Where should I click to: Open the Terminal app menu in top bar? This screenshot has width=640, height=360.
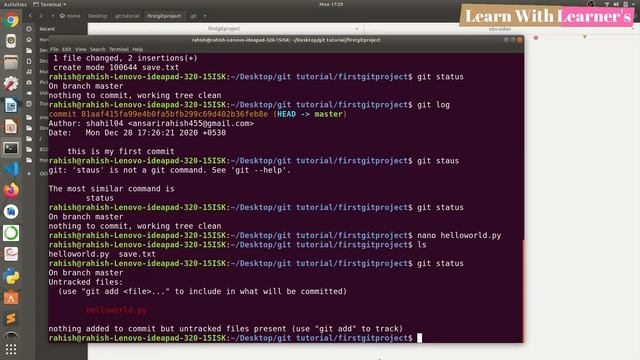49,4
